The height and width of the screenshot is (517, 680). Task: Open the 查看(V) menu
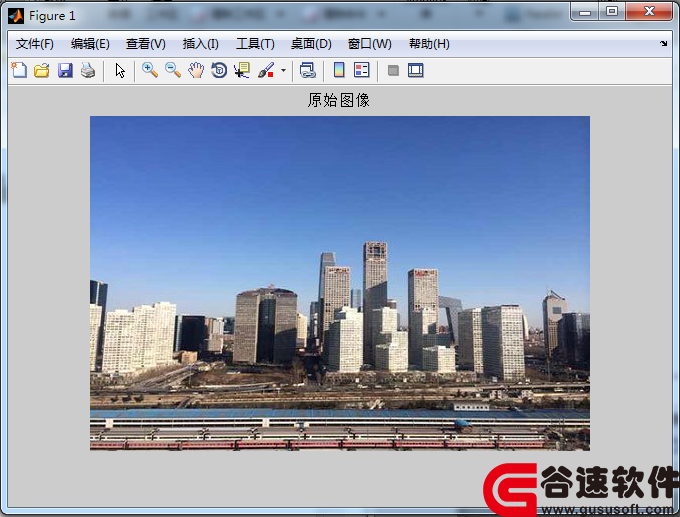tap(146, 44)
